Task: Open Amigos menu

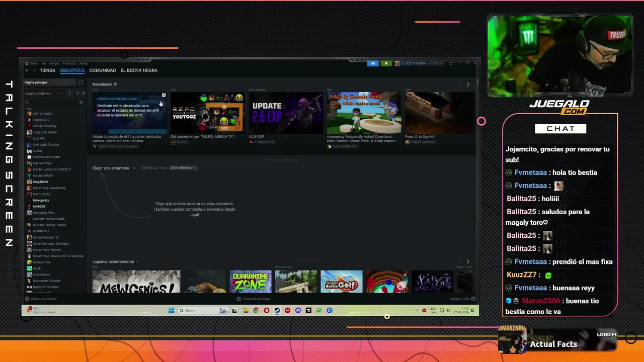Action: pyautogui.click(x=54, y=63)
